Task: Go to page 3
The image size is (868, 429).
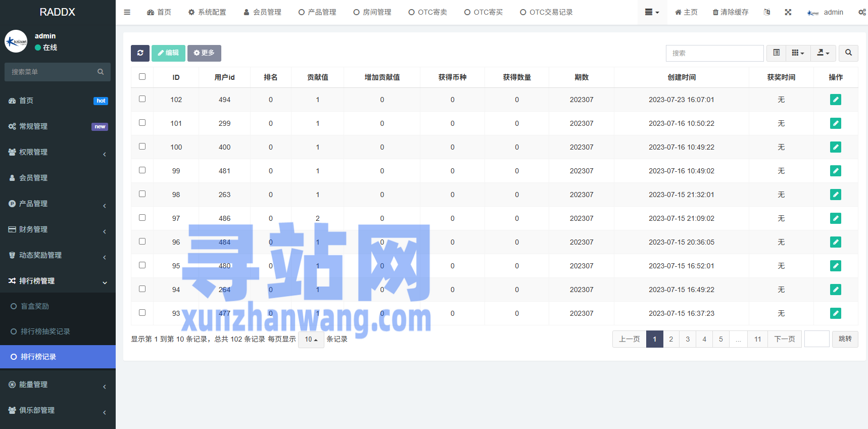Action: tap(688, 339)
